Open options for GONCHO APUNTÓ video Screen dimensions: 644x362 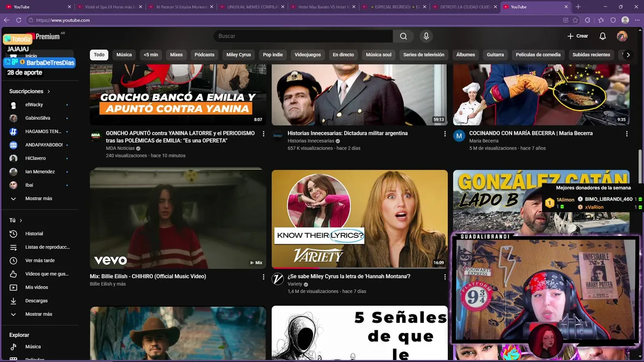(x=263, y=134)
